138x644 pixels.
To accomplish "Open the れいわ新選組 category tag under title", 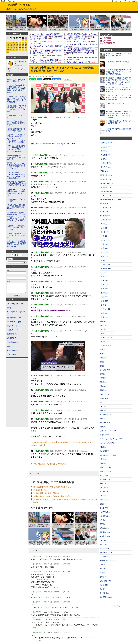I will 49,77.
